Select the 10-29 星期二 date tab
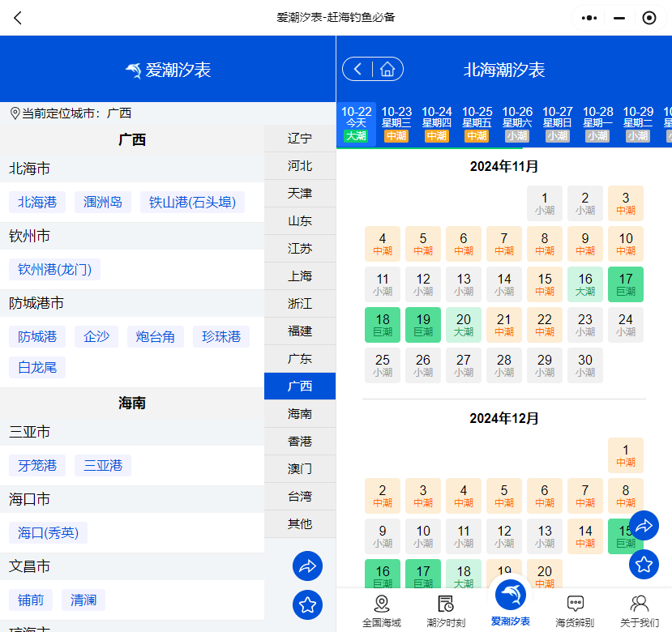 [x=638, y=124]
